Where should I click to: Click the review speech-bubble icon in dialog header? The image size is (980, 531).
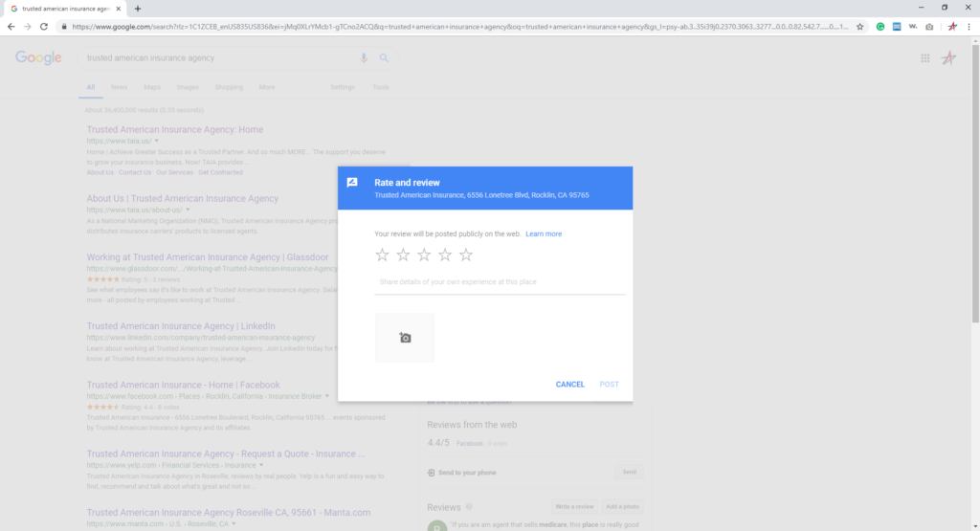352,183
